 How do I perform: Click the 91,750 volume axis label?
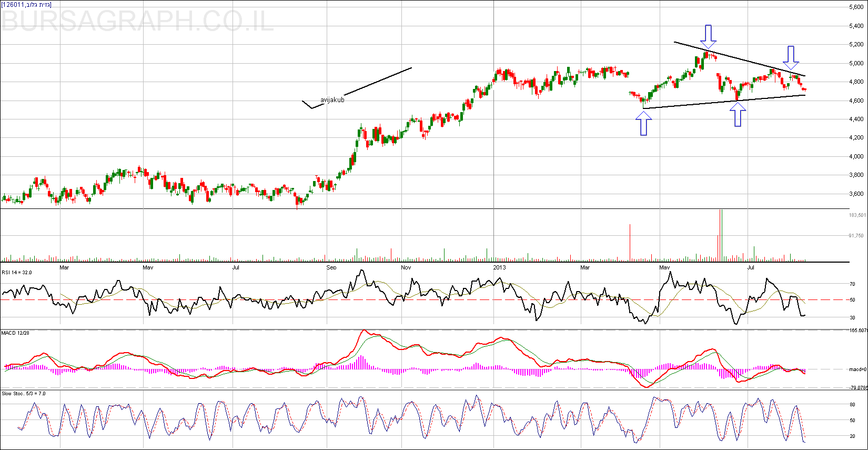pyautogui.click(x=856, y=236)
